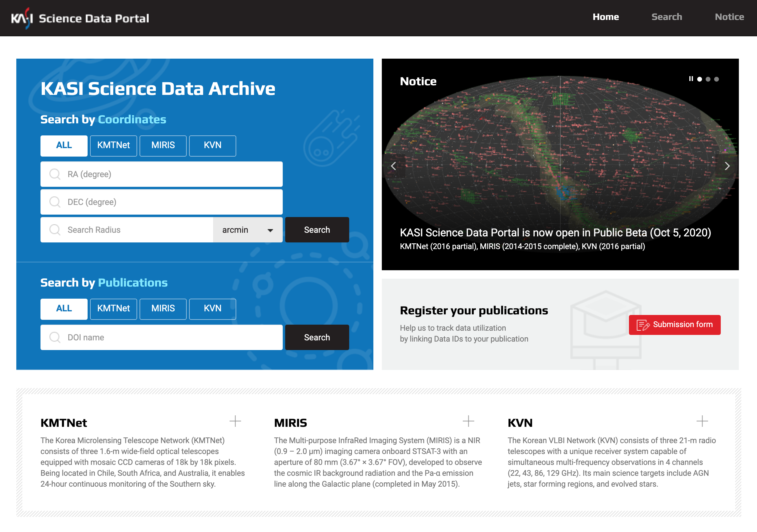Go to previous notice slide arrow

pyautogui.click(x=393, y=166)
